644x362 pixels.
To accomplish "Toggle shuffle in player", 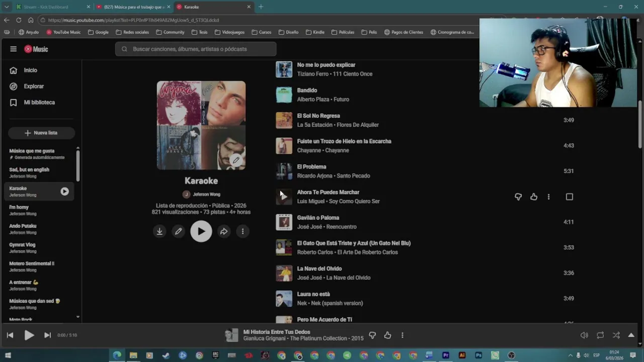I will 616,335.
